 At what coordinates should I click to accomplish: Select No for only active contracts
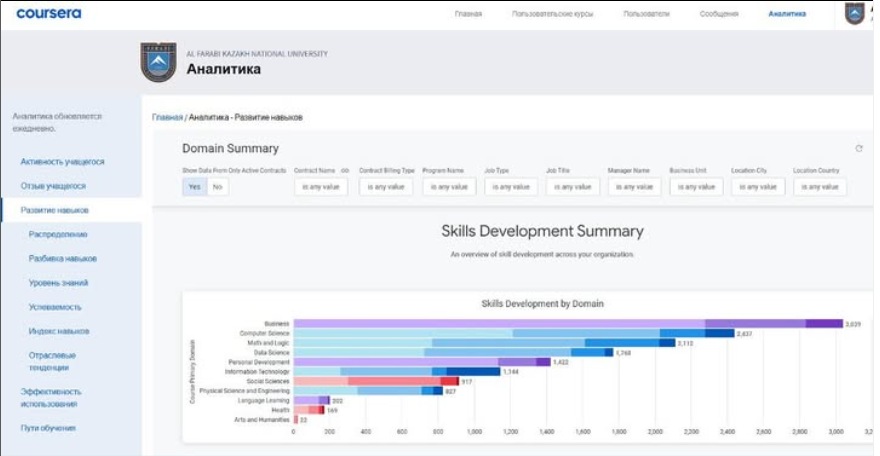tap(218, 187)
